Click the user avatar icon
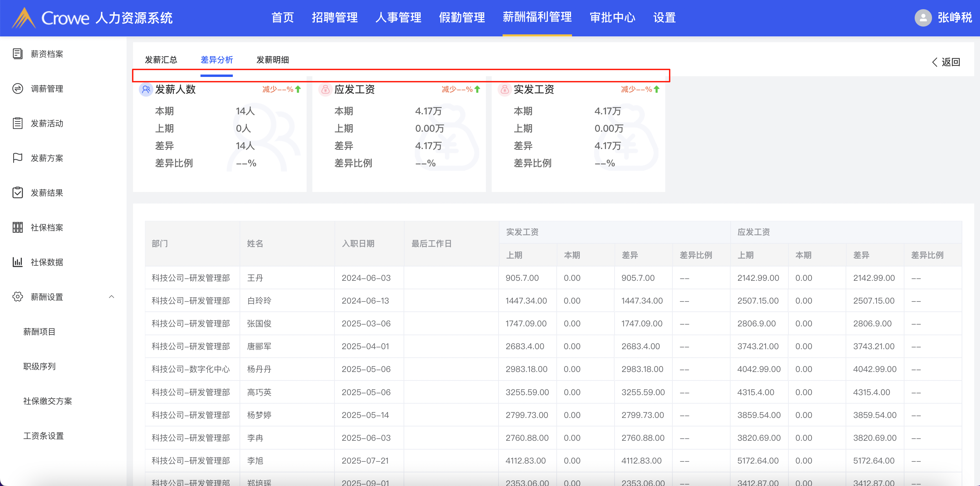The height and width of the screenshot is (486, 980). pyautogui.click(x=922, y=17)
